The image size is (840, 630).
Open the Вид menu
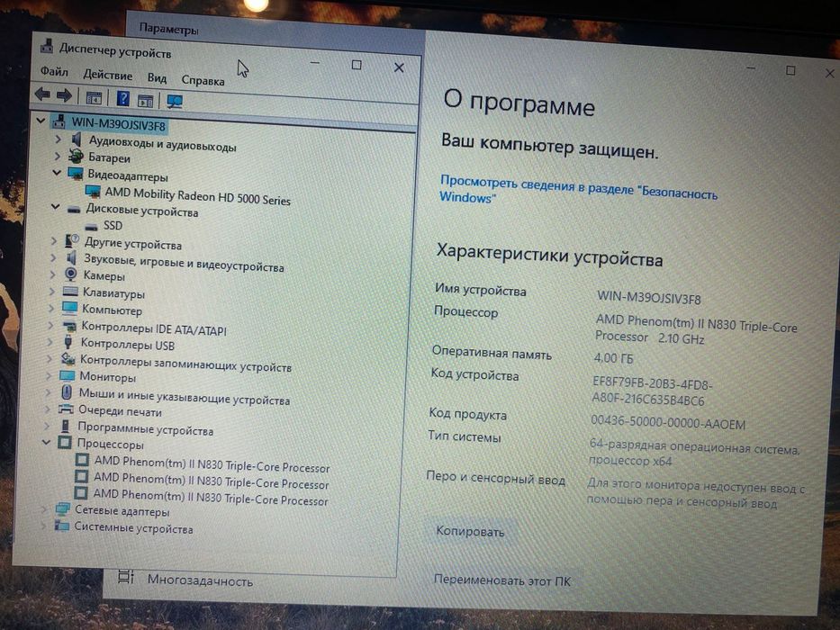pos(157,77)
